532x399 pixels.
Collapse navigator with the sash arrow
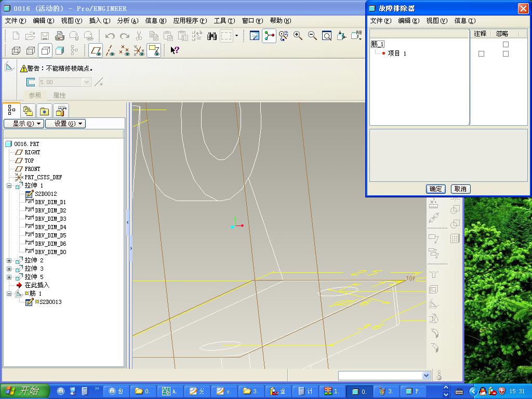coord(128,222)
